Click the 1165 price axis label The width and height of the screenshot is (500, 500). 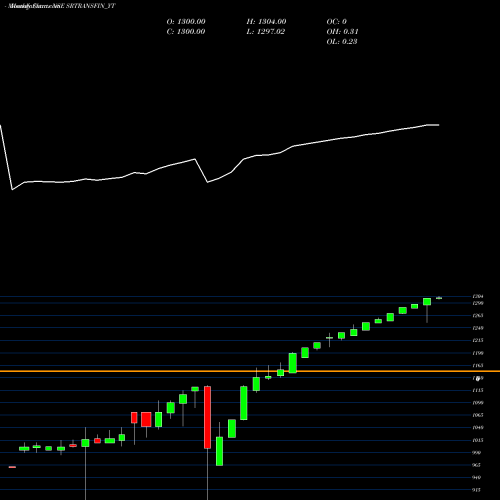click(478, 366)
